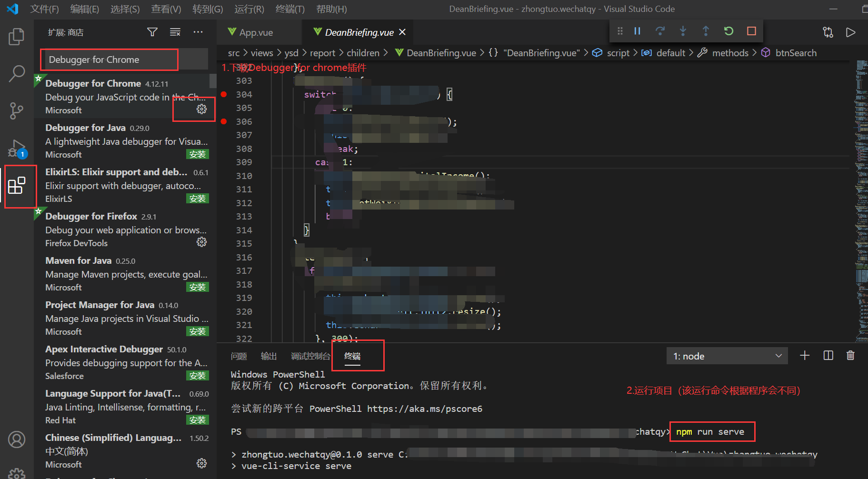Grab the debug toolbar drag handle
The image size is (868, 479).
tap(620, 31)
